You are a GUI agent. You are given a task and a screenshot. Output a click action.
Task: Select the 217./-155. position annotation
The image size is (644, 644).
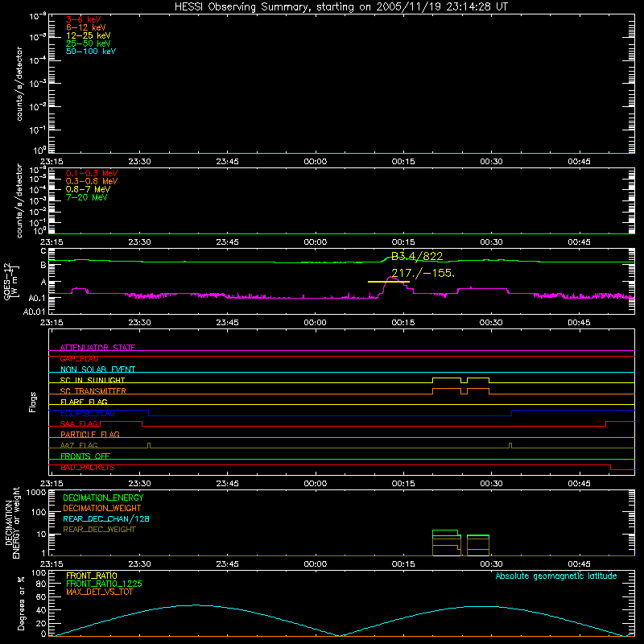click(423, 273)
